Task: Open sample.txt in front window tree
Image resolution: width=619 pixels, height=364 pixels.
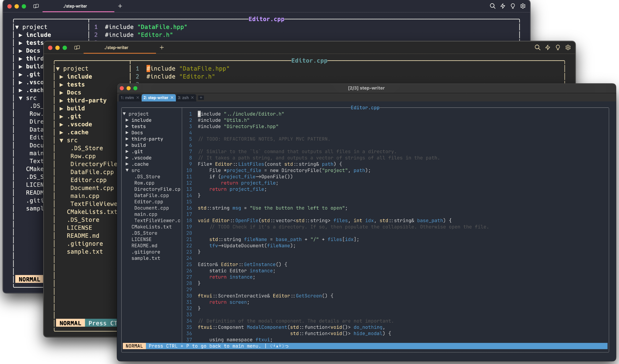Action: tap(146, 258)
